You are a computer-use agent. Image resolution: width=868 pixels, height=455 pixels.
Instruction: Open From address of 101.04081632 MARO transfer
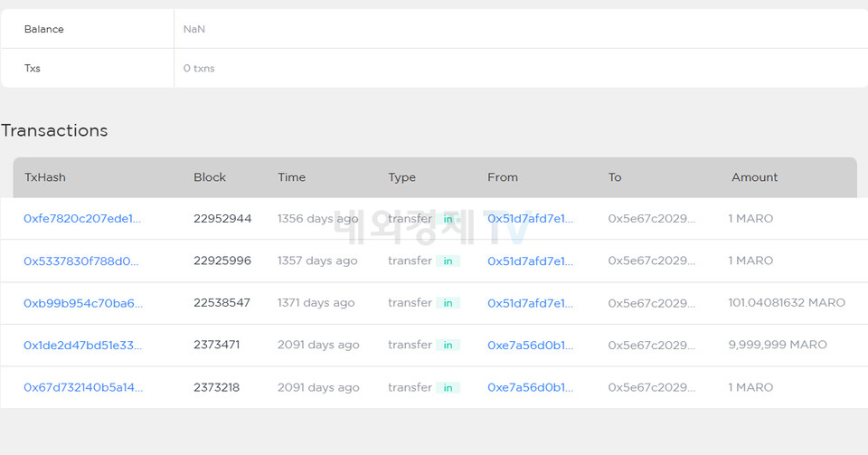[530, 303]
